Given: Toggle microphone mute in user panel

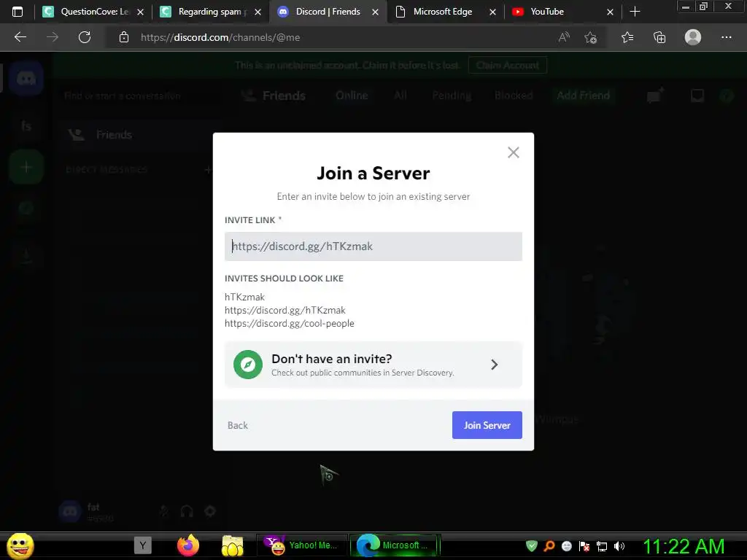Looking at the screenshot, I should [x=164, y=511].
